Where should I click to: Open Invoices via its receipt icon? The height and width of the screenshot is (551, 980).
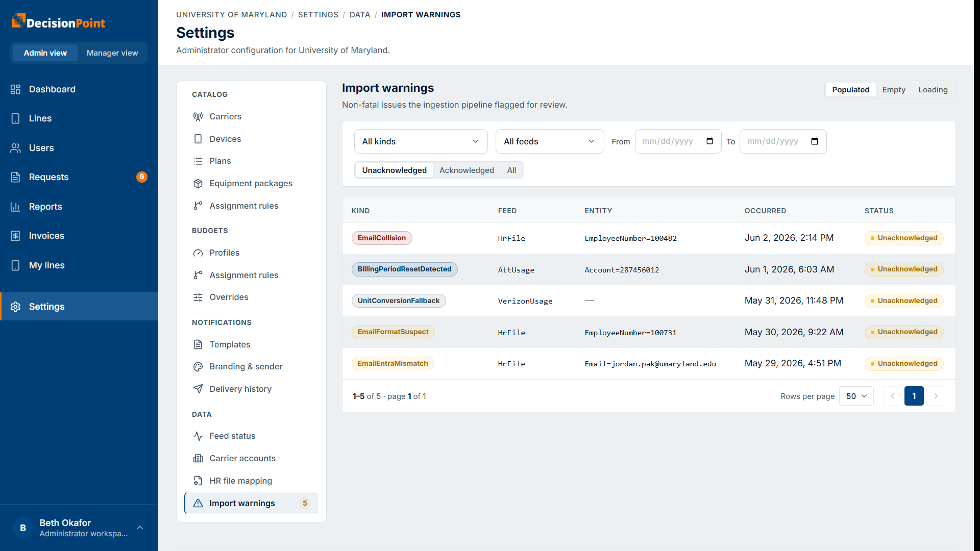pyautogui.click(x=15, y=236)
